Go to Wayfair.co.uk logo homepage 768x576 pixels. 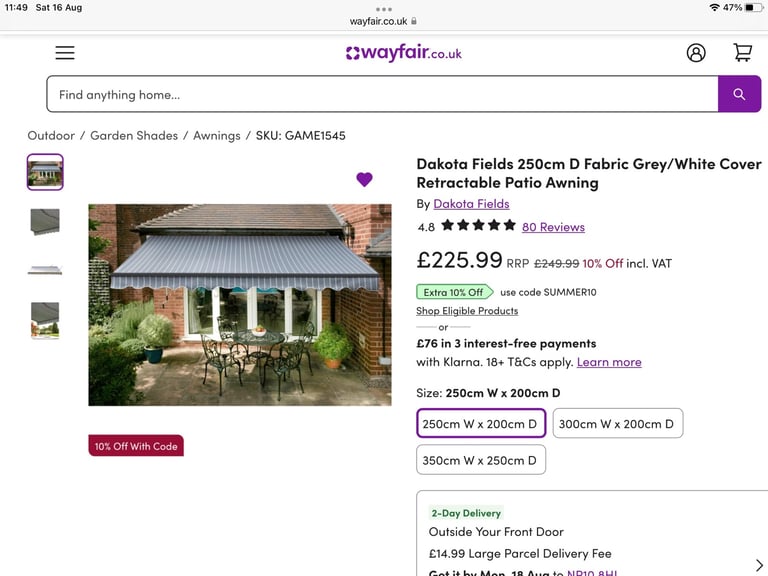coord(404,52)
